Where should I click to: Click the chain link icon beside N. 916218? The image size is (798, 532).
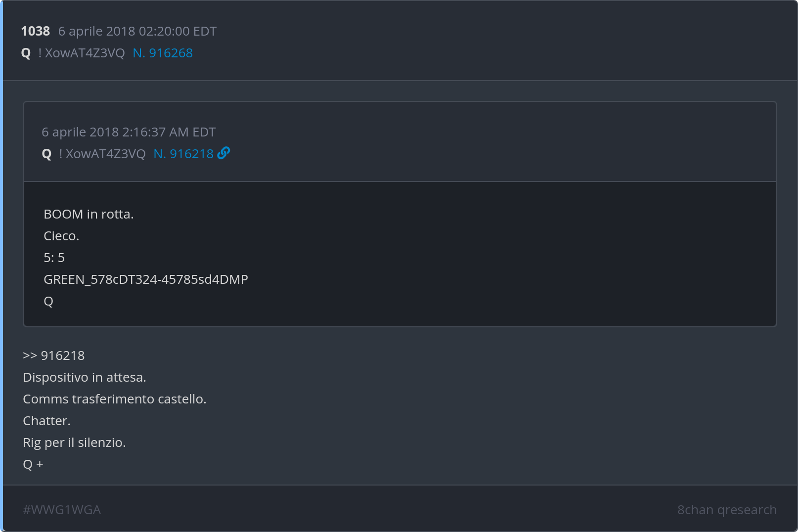(x=223, y=153)
